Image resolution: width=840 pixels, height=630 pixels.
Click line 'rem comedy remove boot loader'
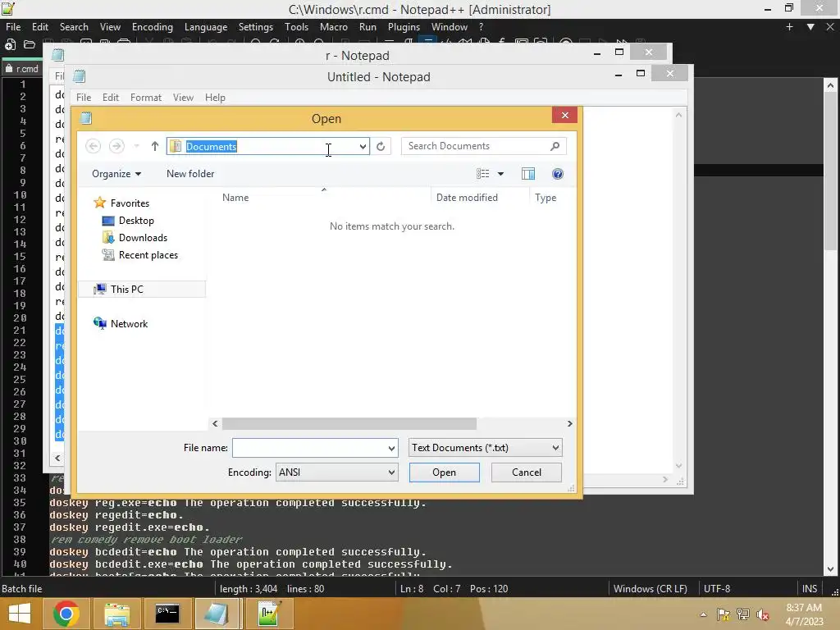146,540
